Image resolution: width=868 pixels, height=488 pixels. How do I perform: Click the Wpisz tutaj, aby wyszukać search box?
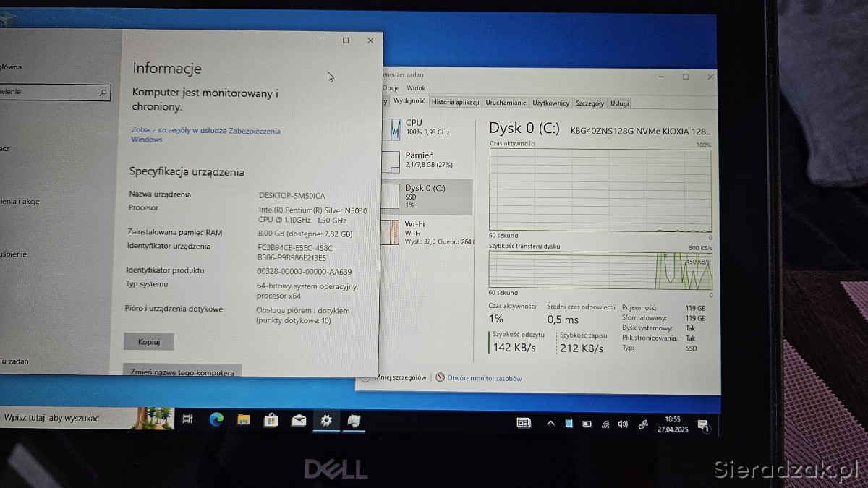[68, 418]
